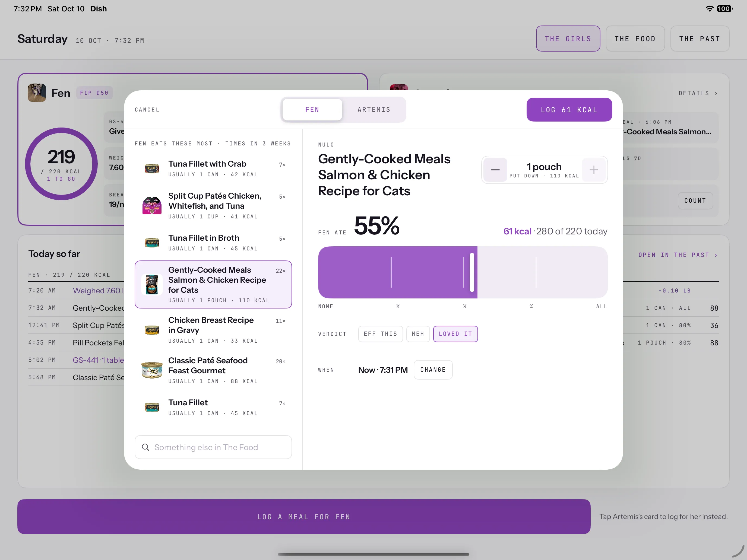
Task: Tap the Split Cup Patés package thumbnail
Action: tap(152, 205)
